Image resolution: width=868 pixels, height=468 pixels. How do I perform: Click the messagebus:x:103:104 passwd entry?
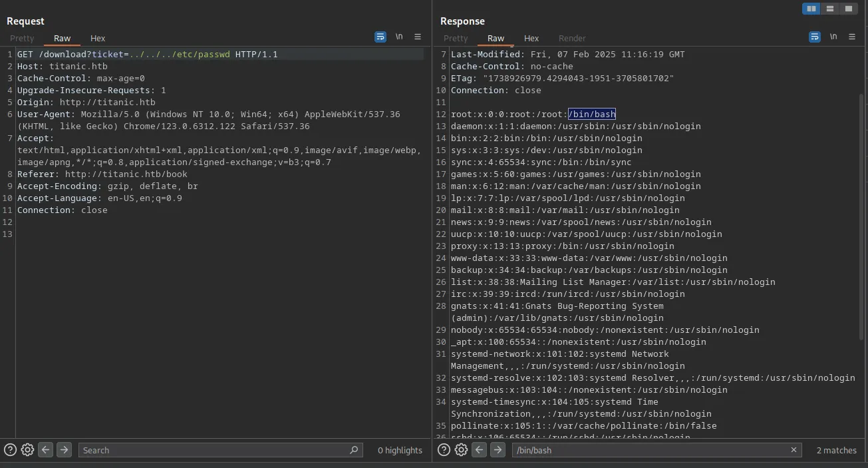point(589,390)
